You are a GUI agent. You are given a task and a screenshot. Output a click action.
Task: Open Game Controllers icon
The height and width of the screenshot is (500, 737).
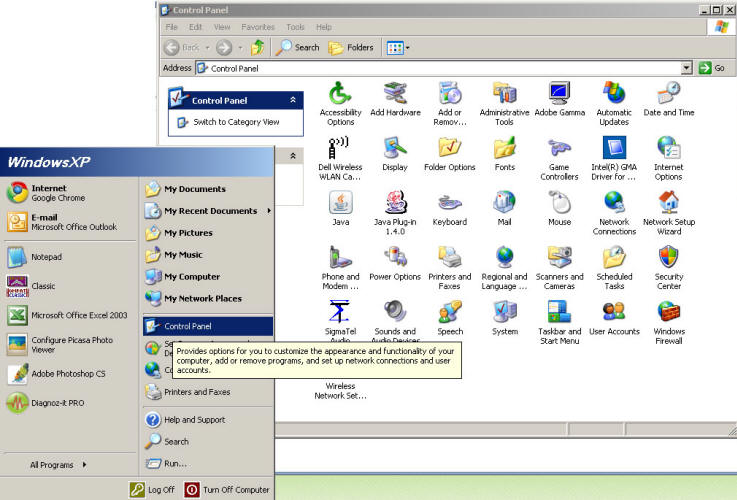(x=559, y=148)
